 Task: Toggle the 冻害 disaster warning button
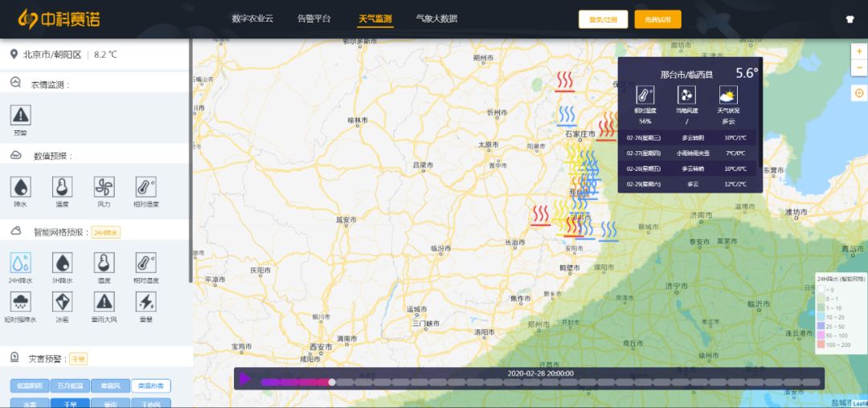click(30, 403)
